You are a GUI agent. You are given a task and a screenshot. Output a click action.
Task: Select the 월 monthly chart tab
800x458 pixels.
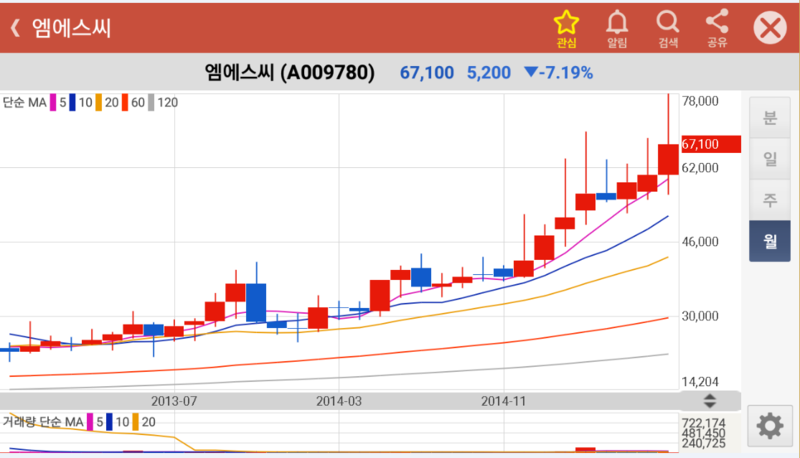[x=769, y=240]
